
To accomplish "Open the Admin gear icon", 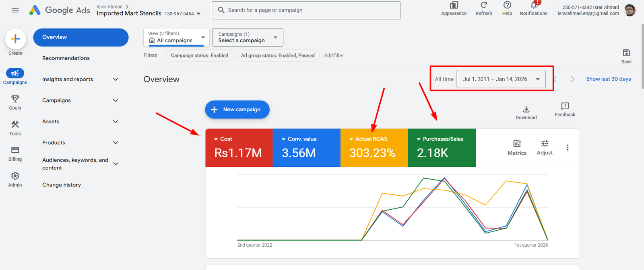I will 15,176.
